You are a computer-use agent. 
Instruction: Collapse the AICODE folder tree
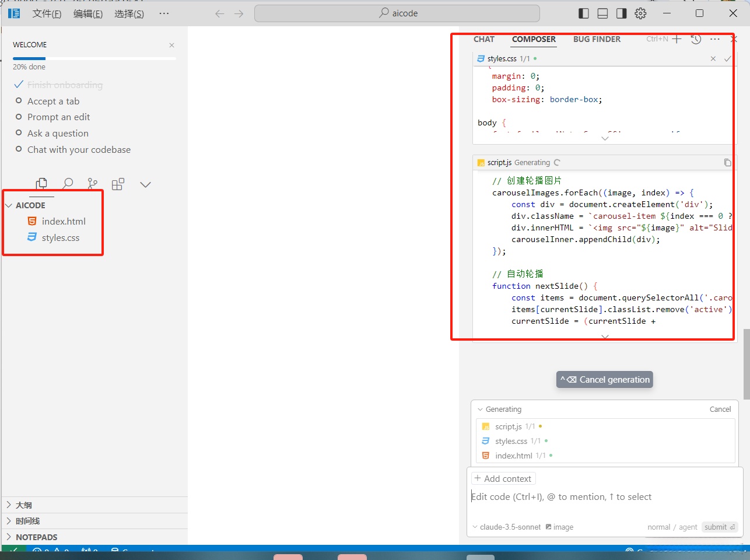click(x=9, y=205)
